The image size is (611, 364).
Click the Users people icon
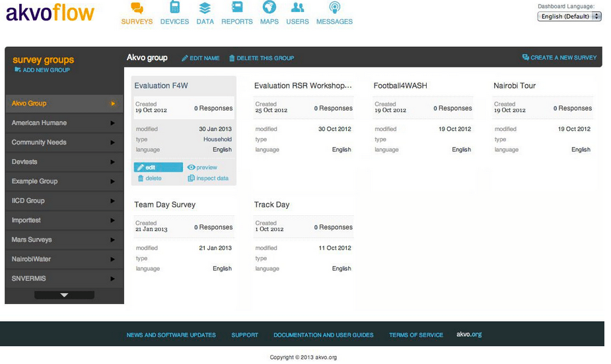point(298,7)
